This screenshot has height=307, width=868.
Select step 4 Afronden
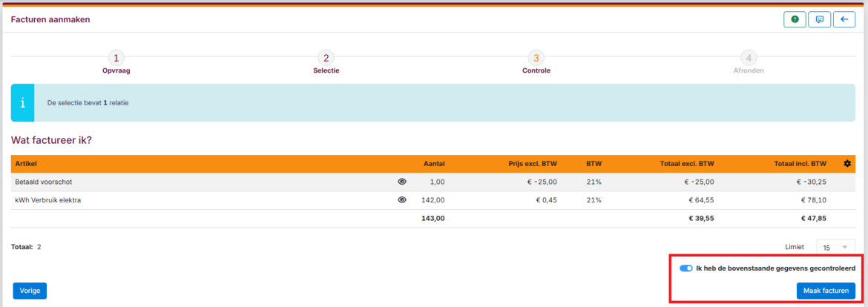click(x=749, y=62)
